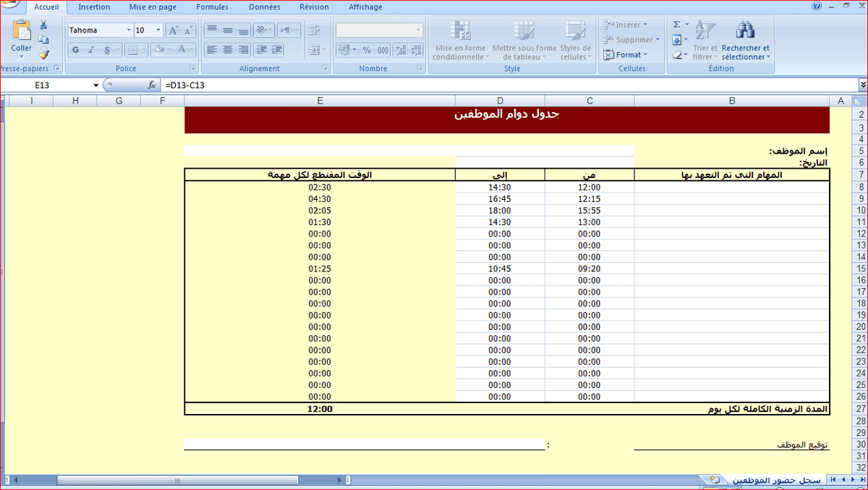
Task: Click the Coller paste icon
Action: (22, 32)
